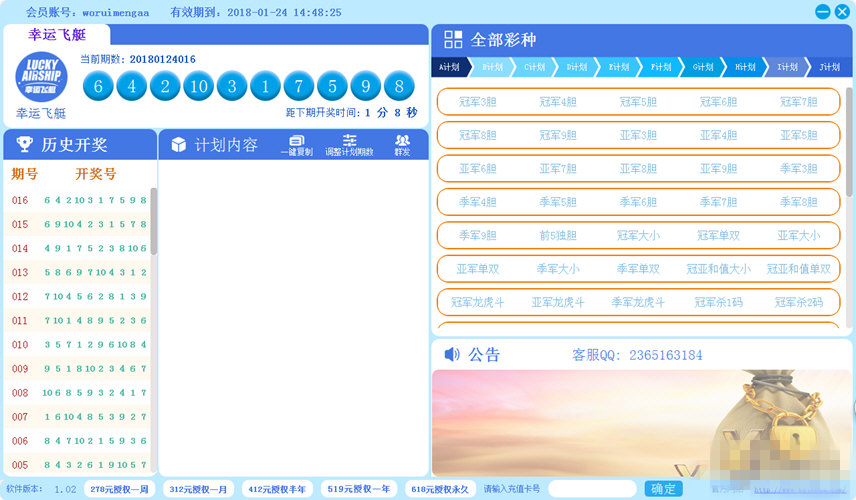Switch to H计划 tab

(745, 67)
